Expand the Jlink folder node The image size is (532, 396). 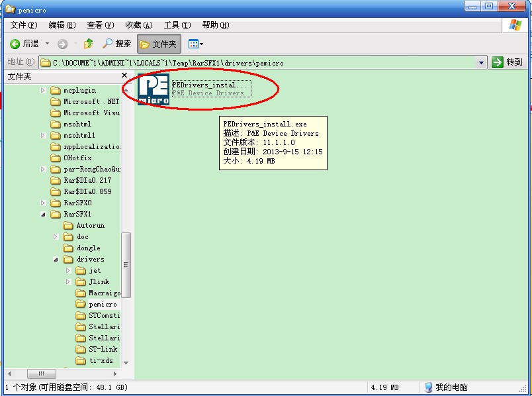click(x=68, y=281)
